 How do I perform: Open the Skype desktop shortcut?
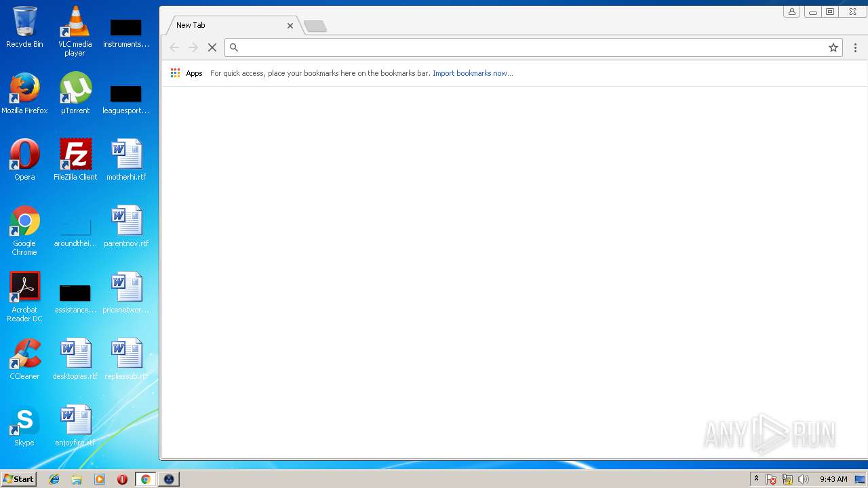point(24,426)
